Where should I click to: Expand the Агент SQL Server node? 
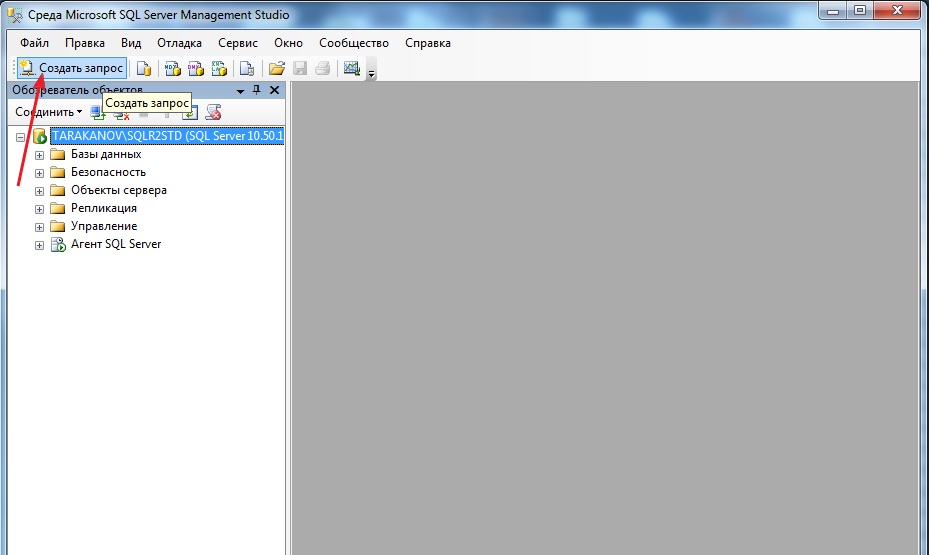tap(39, 245)
